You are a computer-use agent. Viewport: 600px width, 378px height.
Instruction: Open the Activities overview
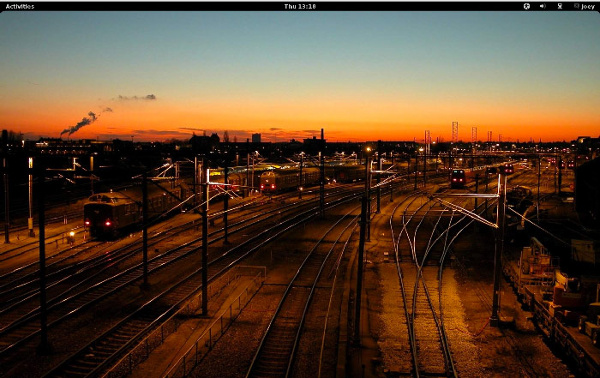coord(20,7)
